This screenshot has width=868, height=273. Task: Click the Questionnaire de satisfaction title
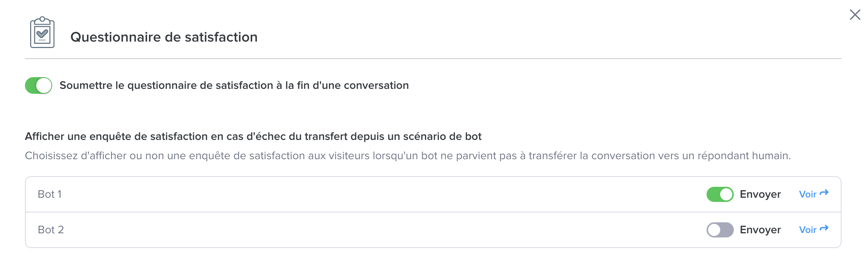(x=164, y=37)
